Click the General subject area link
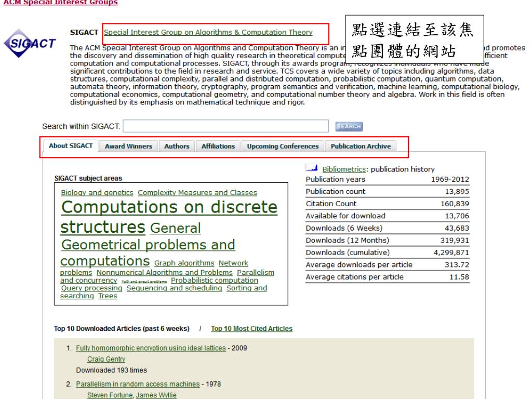Screen dimensions: 532x399 click(176, 229)
